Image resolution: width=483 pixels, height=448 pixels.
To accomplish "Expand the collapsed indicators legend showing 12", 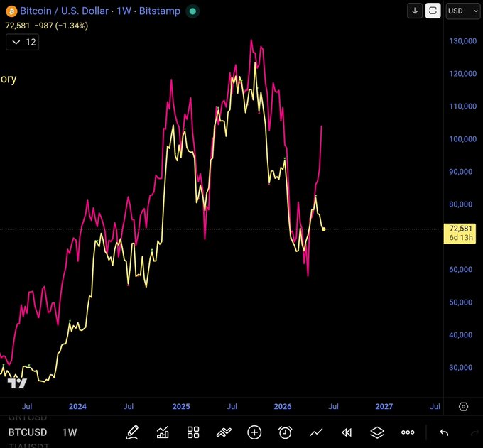I will point(23,42).
